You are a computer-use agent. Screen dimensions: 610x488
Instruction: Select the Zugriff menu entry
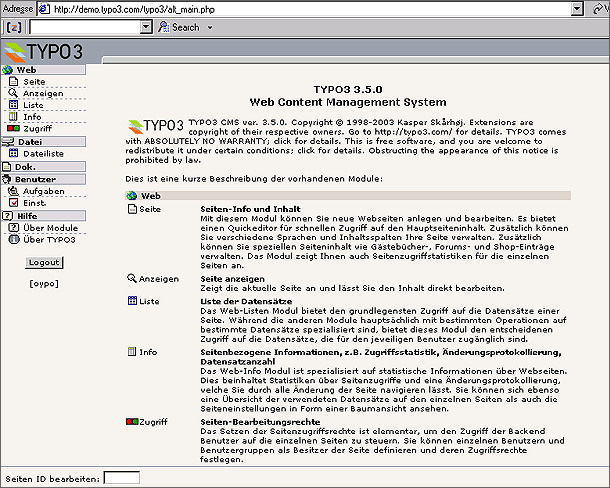(x=38, y=128)
